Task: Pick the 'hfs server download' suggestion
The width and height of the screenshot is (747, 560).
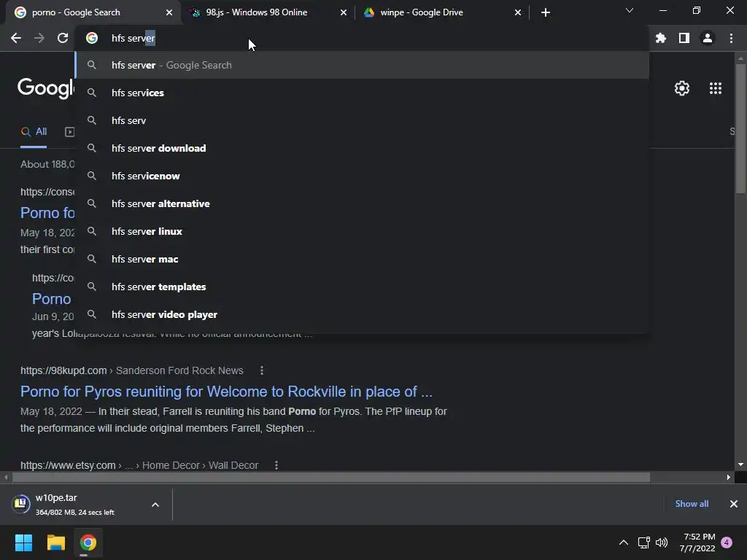Action: tap(362, 148)
